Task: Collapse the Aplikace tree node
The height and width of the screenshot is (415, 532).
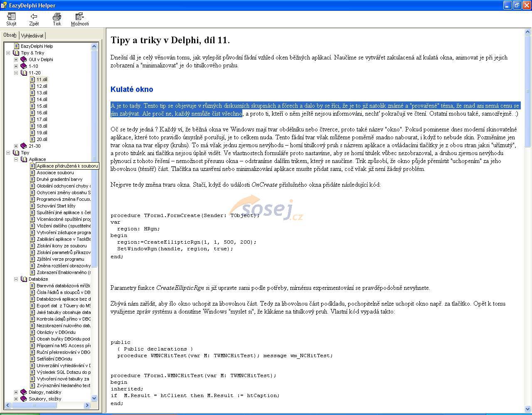Action: pos(16,159)
